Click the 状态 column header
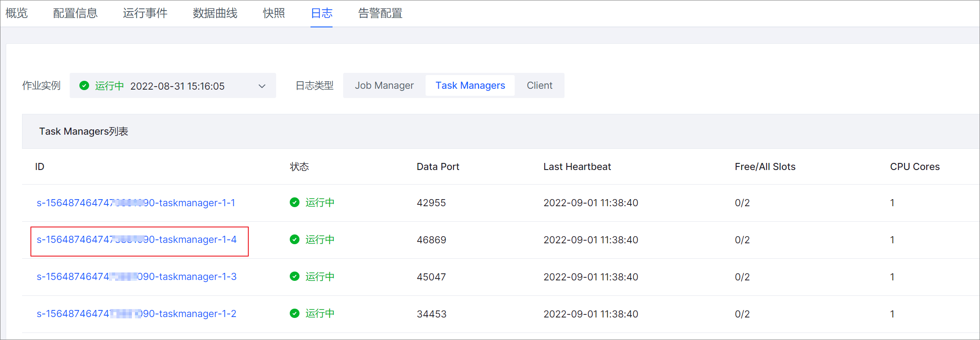The width and height of the screenshot is (980, 340). 299,167
